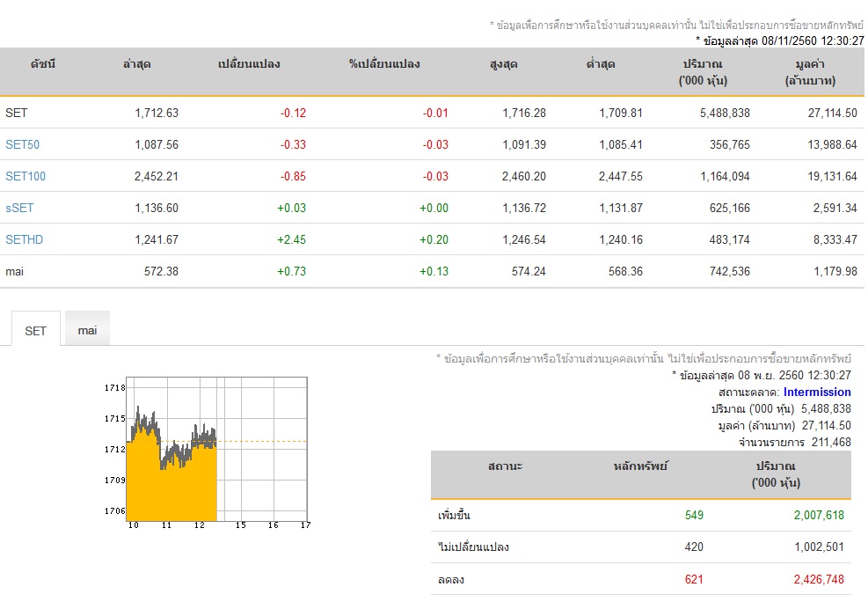Click the SET intraday index chart

216,449
